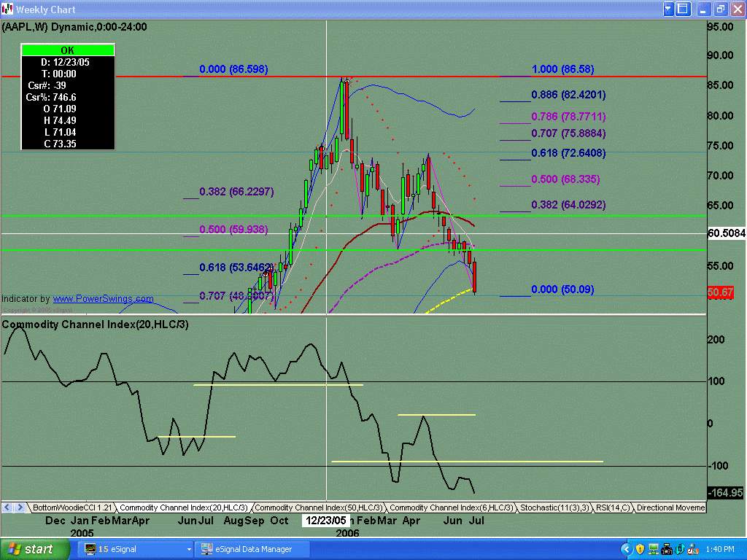Click the Commodity Channel Index(20,HLC/3) pane title
The height and width of the screenshot is (560, 747).
point(96,324)
